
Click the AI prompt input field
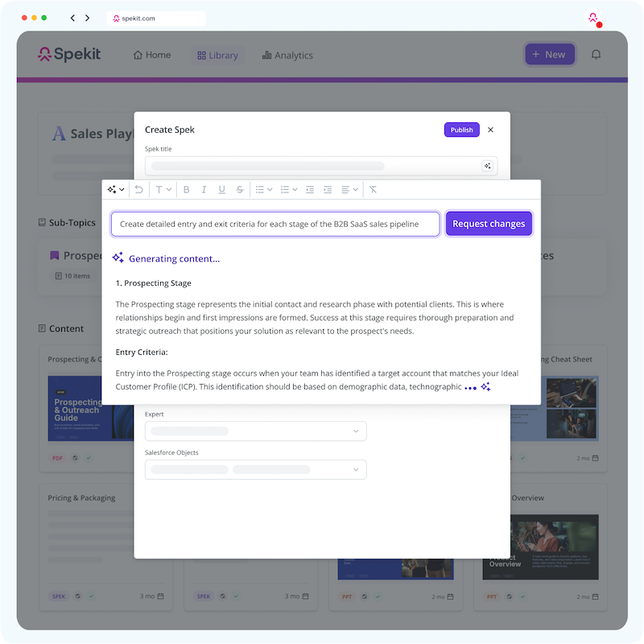pos(275,224)
